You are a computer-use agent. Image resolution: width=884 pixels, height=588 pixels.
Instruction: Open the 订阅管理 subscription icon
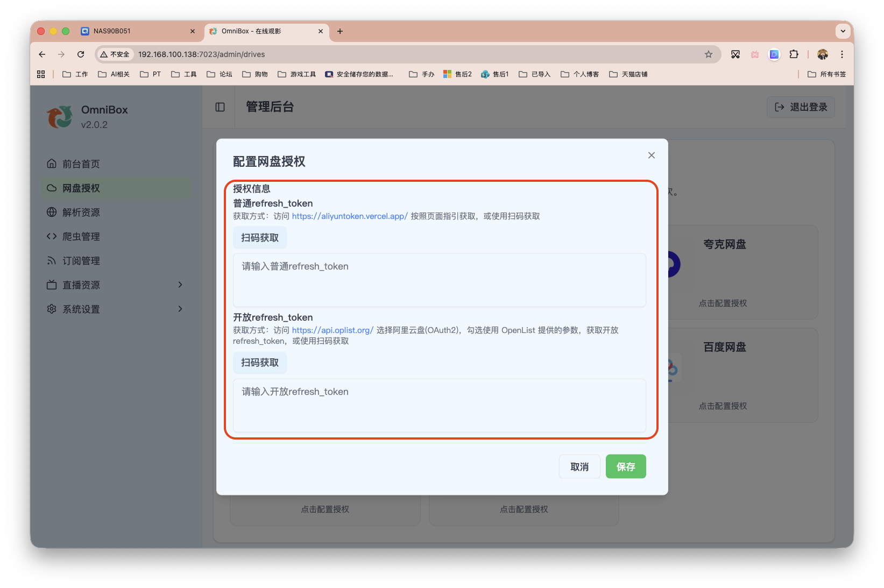tap(51, 260)
